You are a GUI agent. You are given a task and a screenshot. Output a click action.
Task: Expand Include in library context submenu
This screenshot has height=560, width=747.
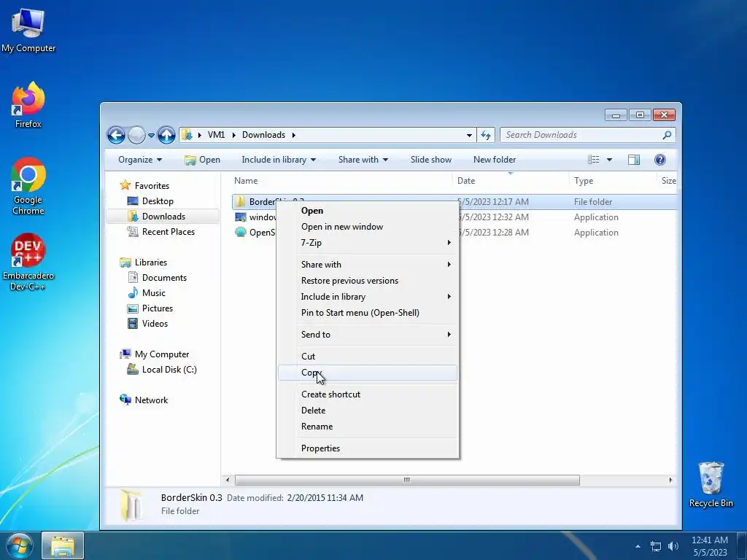click(x=368, y=297)
